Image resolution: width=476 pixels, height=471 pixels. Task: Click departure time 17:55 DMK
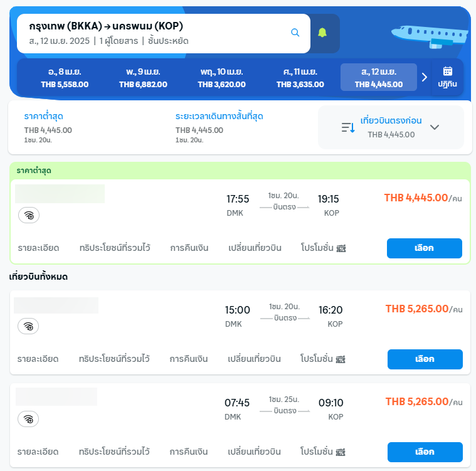(x=238, y=205)
